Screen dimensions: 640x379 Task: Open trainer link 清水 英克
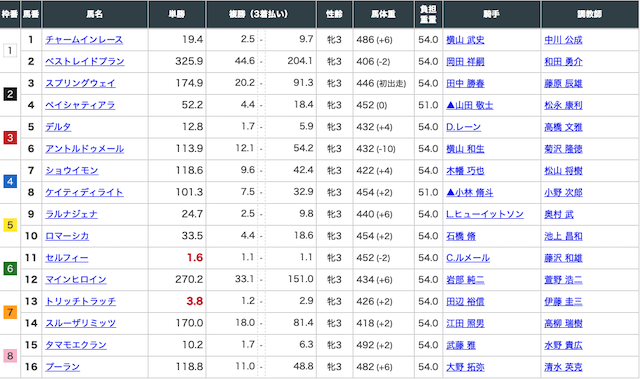pos(563,367)
